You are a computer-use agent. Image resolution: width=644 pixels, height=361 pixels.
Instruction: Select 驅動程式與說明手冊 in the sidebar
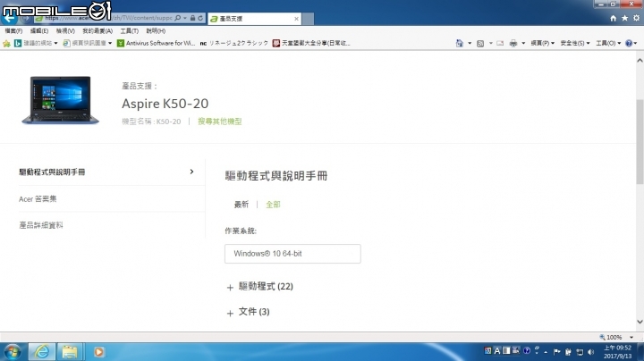[52, 172]
